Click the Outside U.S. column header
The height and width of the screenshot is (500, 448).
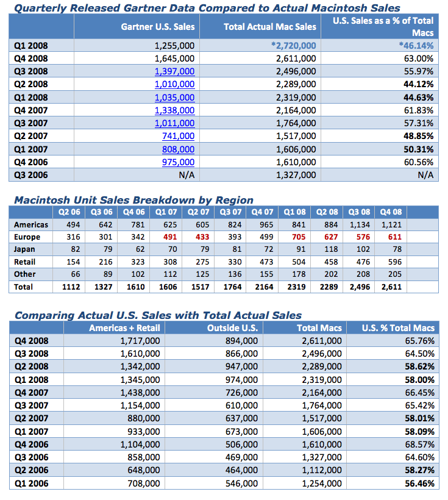coord(232,328)
